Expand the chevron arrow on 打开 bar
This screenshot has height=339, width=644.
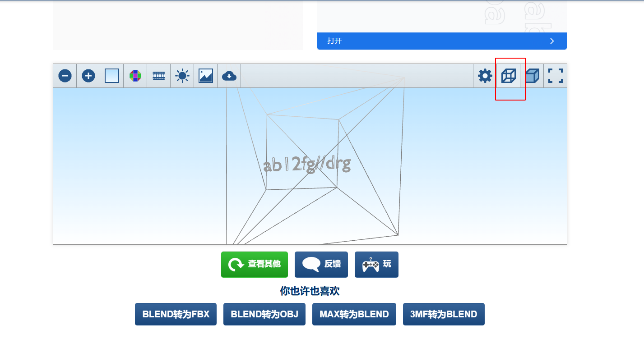click(x=552, y=41)
